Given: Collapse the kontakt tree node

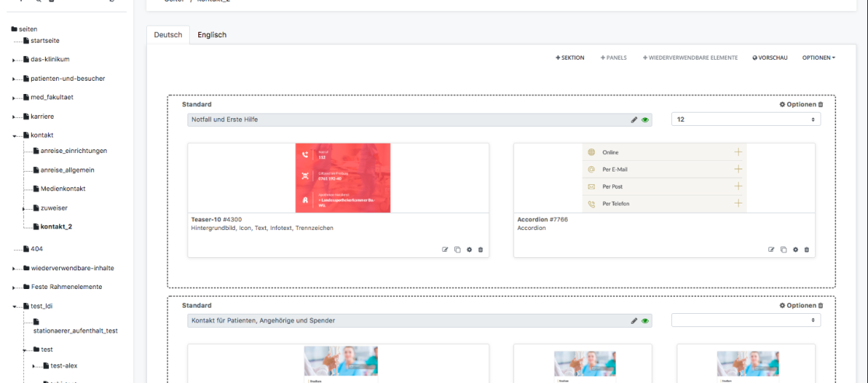Looking at the screenshot, I should pos(14,136).
